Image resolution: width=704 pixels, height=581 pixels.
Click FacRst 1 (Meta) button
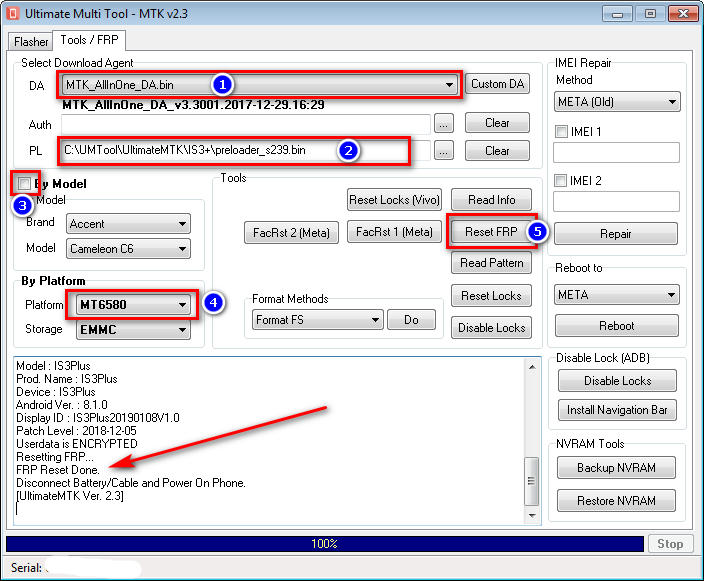394,232
